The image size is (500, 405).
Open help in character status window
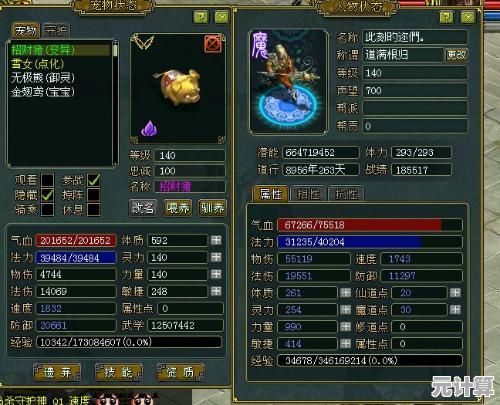pyautogui.click(x=446, y=17)
